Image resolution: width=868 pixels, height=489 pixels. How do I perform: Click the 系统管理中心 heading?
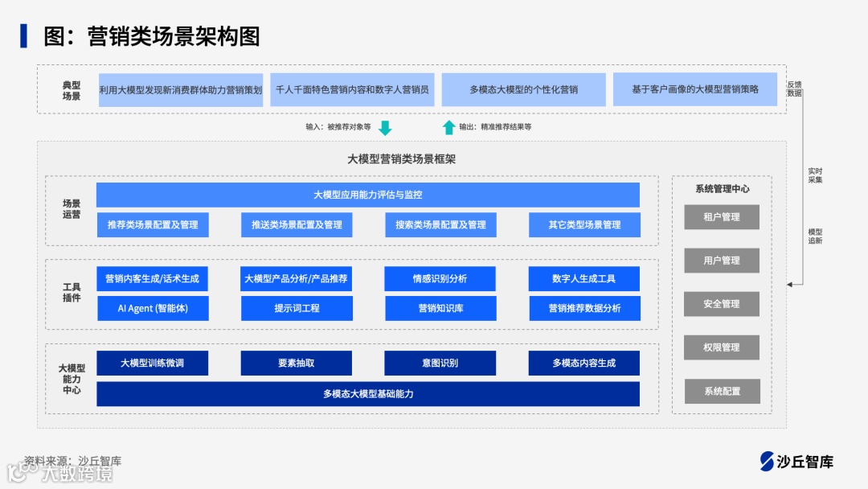coord(723,189)
